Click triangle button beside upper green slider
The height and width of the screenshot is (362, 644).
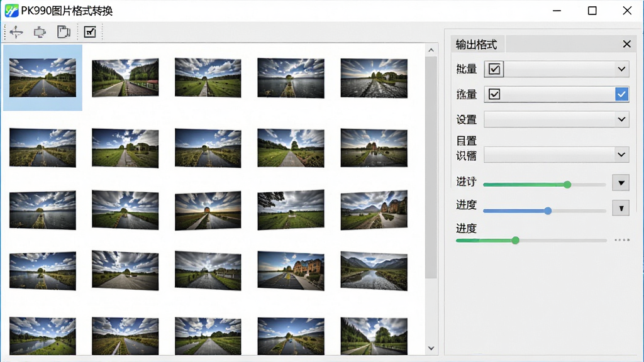click(x=621, y=183)
